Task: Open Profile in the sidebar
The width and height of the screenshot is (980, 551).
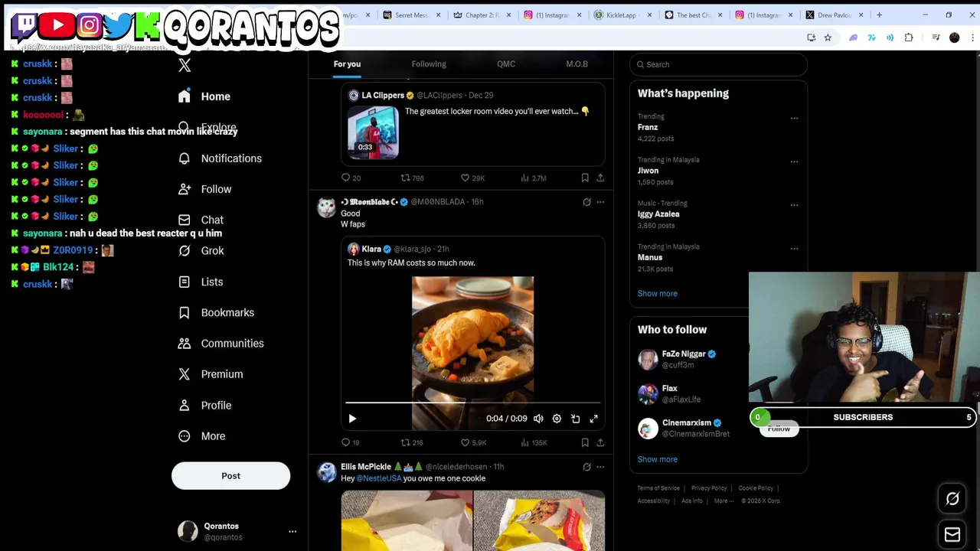Action: coord(204,406)
